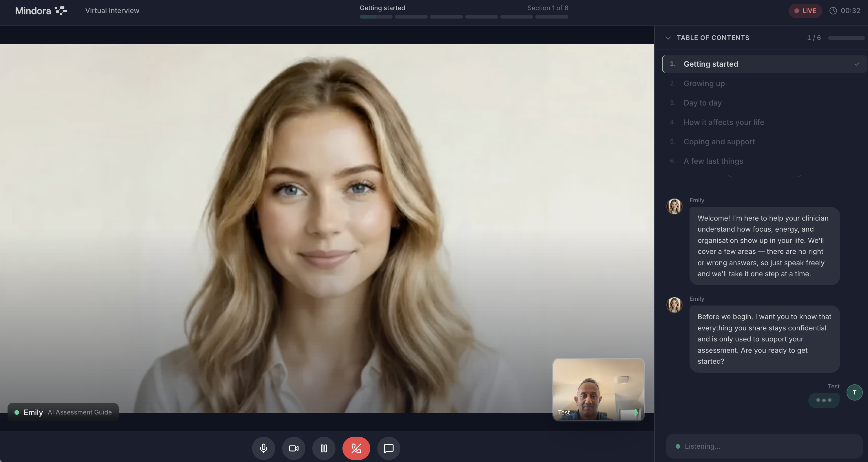Click the 'Before we begin' message bubble

coord(764,339)
